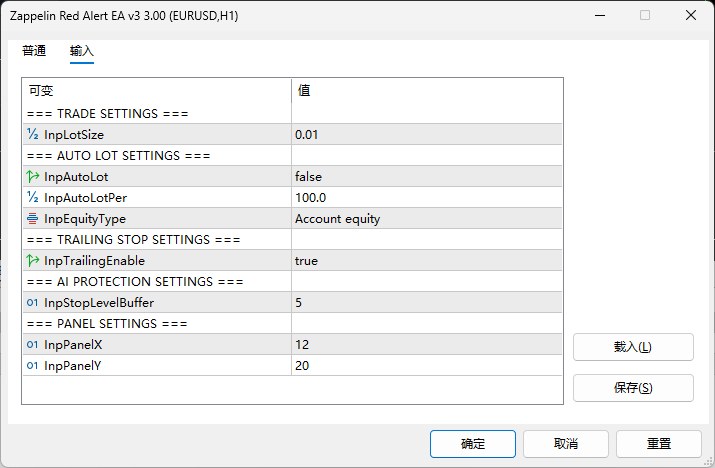Click the integer icon beside InpStopLevelBuffer
Viewport: 715px width, 468px height.
[x=32, y=302]
